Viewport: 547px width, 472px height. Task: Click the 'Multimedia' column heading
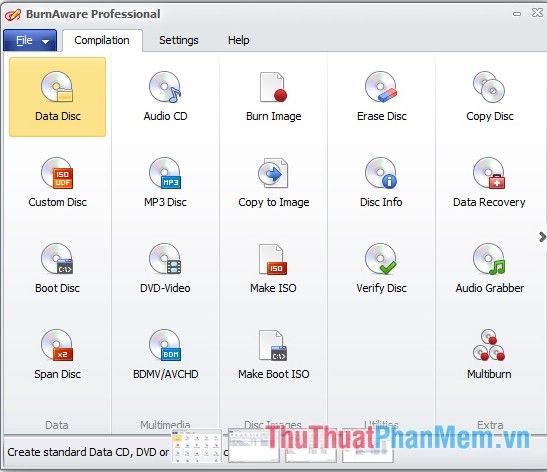pos(165,425)
